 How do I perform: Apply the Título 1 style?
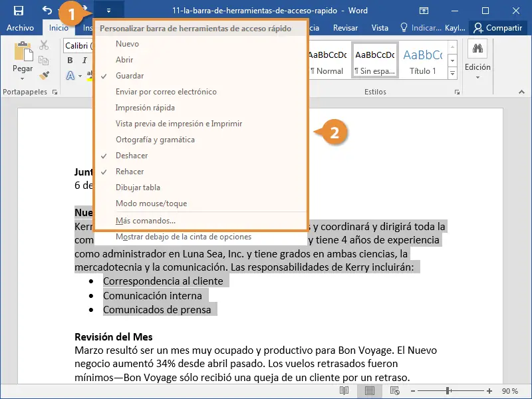[422, 61]
